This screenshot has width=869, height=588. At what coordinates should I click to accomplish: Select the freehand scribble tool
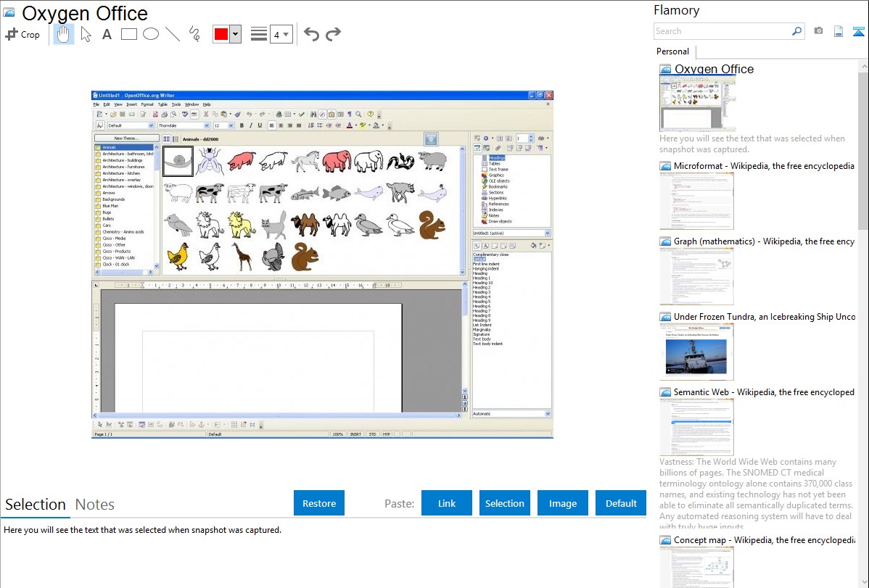click(194, 34)
